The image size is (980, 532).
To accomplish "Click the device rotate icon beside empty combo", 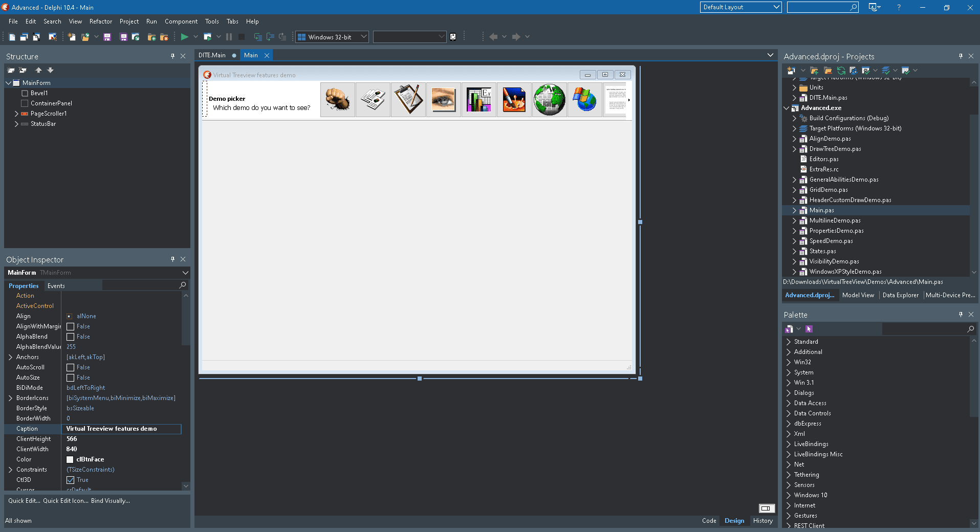I will (x=453, y=37).
